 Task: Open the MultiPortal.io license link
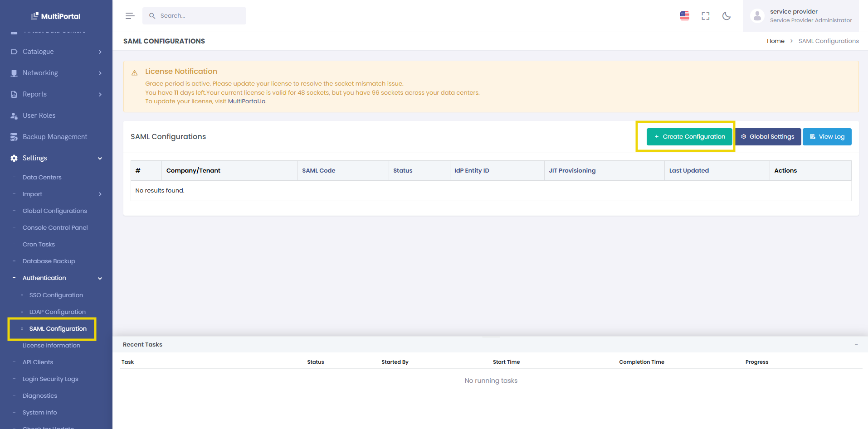[247, 101]
